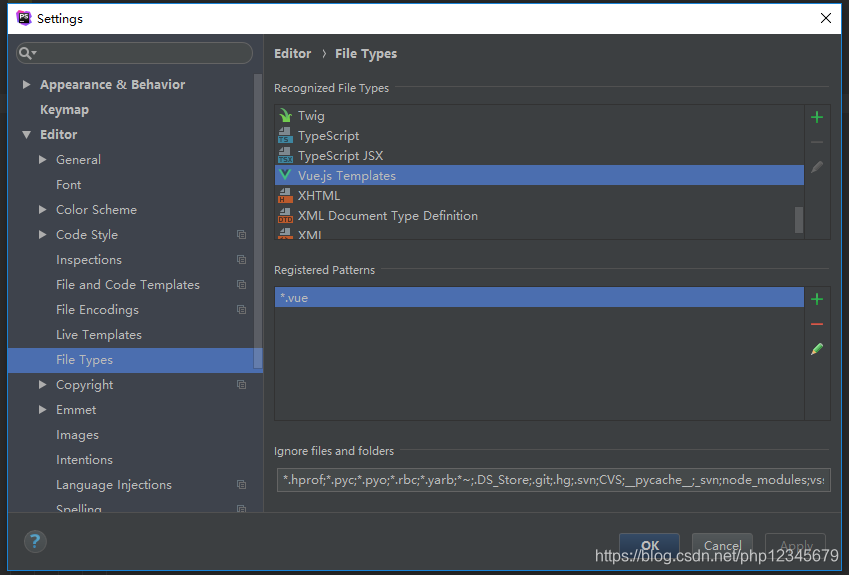Click the TypeScript file type icon
This screenshot has height=575, width=849.
coord(285,135)
